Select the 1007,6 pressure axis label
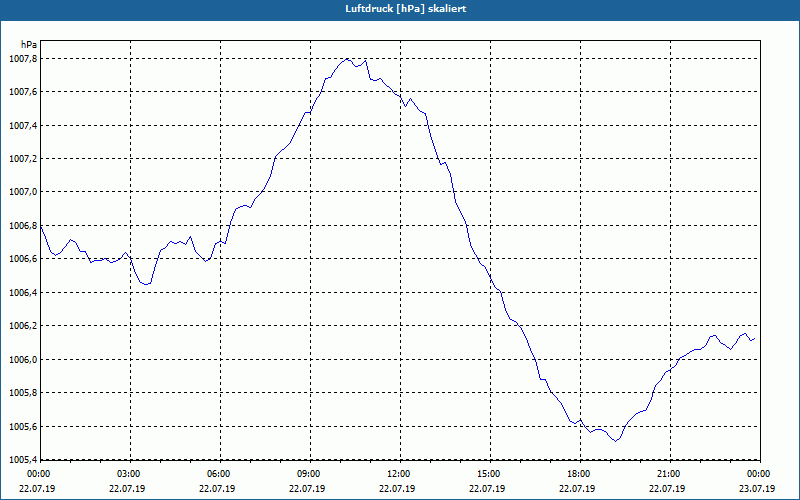This screenshot has width=800, height=500. (23, 92)
